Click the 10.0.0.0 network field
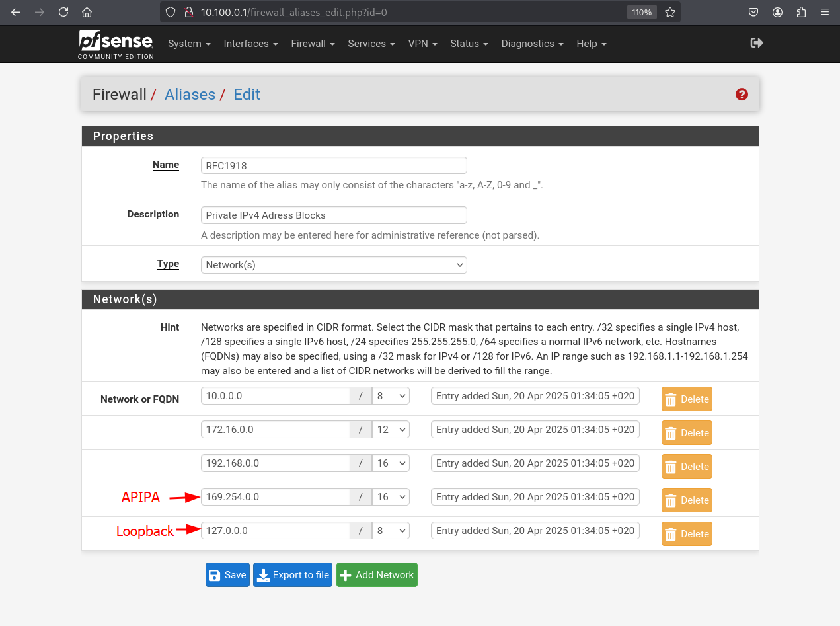Viewport: 840px width, 626px height. coord(275,396)
